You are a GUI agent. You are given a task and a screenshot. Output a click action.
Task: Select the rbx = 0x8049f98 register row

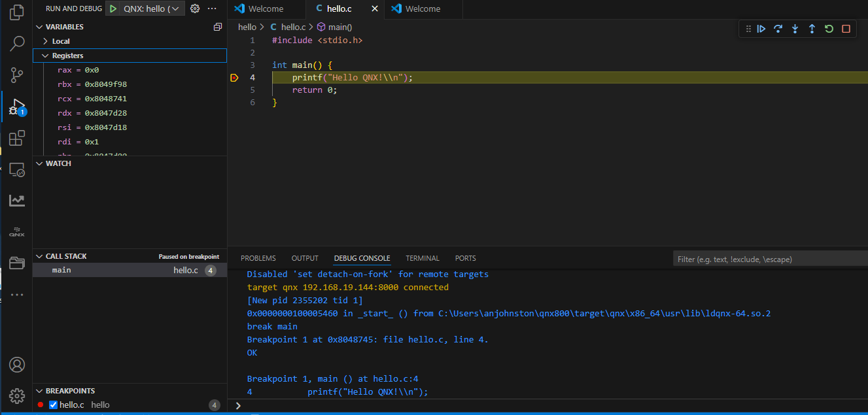tap(130, 84)
